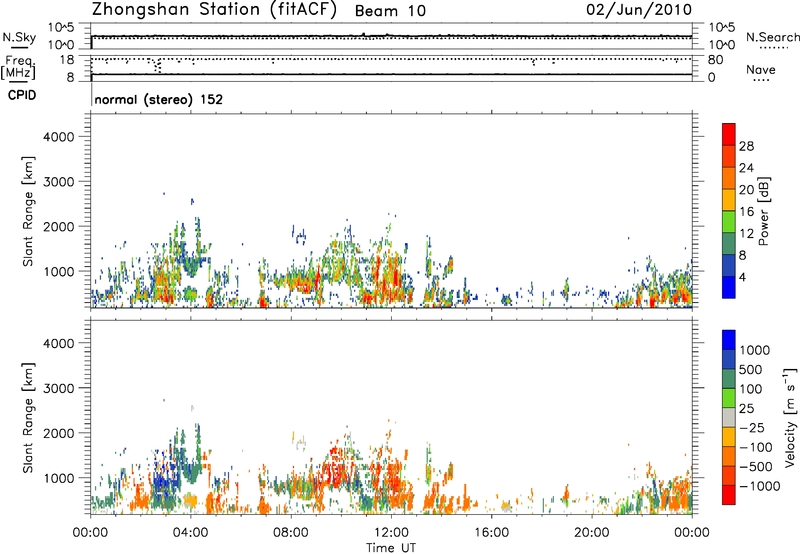This screenshot has width=800, height=554.
Task: Click the 'Time UT' axis label
Action: click(391, 548)
